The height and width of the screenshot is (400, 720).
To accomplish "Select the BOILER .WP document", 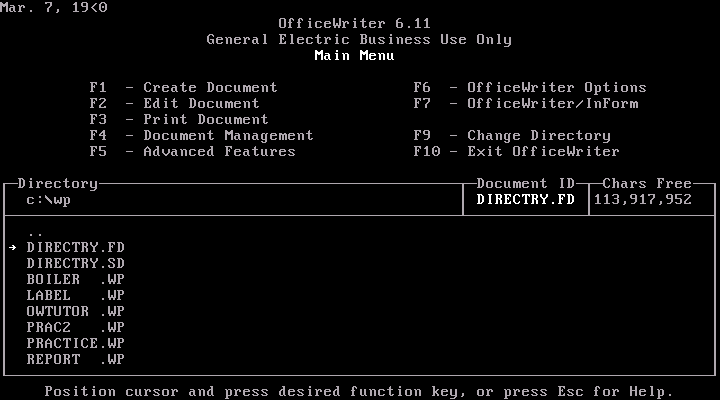I will pyautogui.click(x=75, y=279).
